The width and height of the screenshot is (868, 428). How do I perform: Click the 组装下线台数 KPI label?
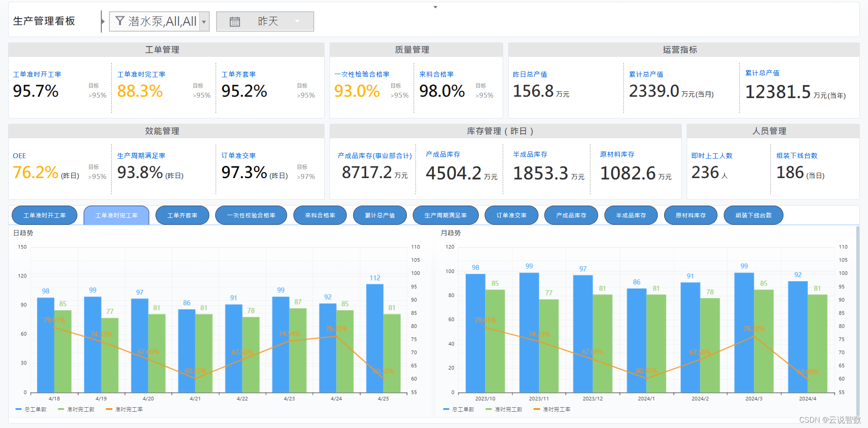coord(797,155)
